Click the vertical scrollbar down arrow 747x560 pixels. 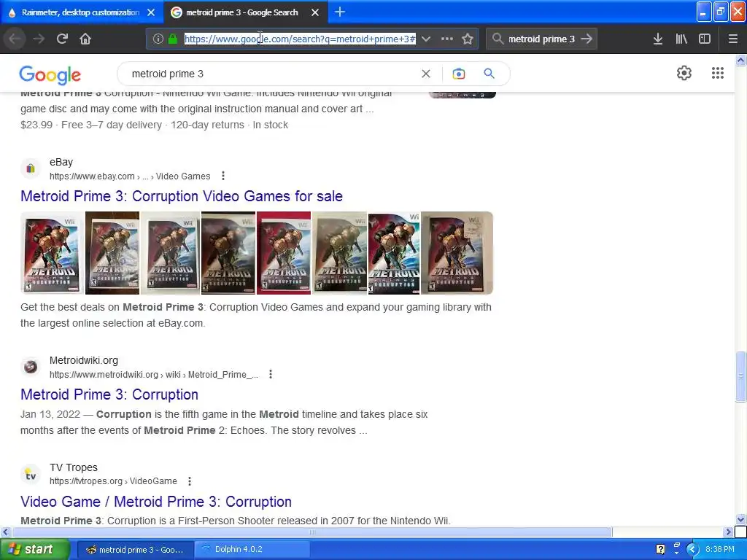pos(741,519)
